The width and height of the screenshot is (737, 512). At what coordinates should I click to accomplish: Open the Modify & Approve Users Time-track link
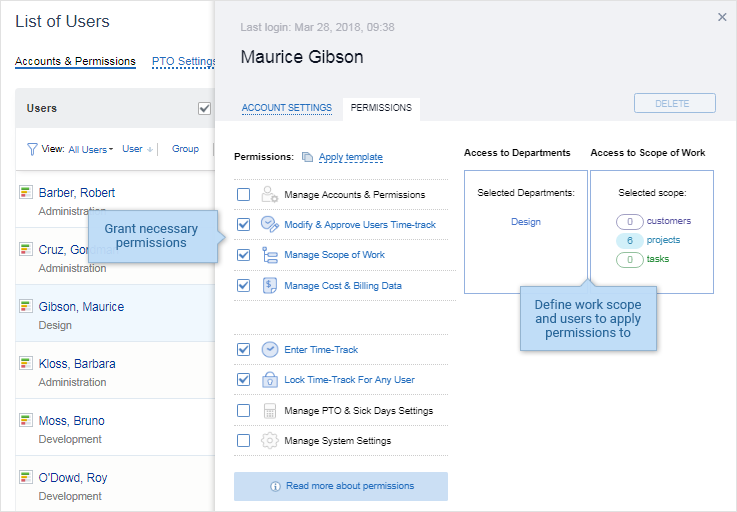click(360, 225)
